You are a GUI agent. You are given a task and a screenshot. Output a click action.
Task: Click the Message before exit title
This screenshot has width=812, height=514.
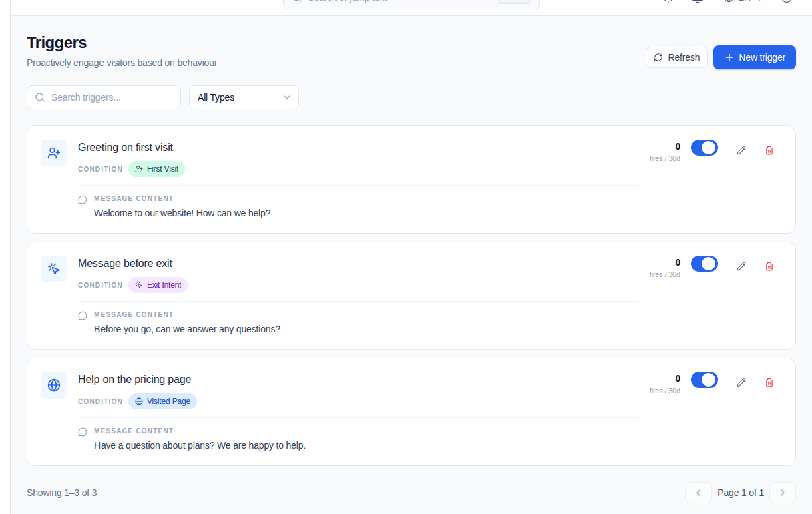tap(125, 263)
